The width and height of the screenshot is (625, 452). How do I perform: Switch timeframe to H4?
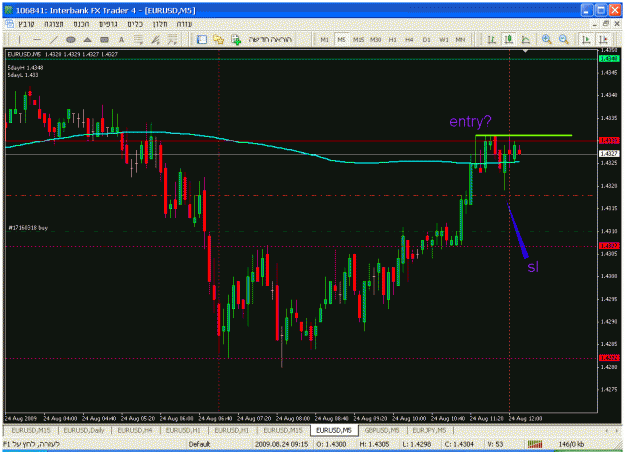[409, 39]
